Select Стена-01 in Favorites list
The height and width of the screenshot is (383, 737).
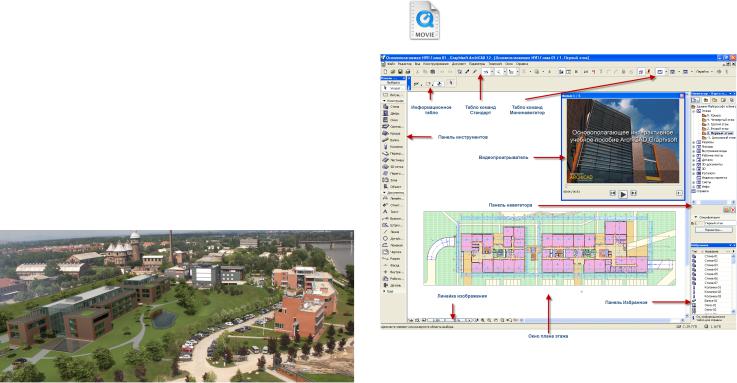coord(711,256)
